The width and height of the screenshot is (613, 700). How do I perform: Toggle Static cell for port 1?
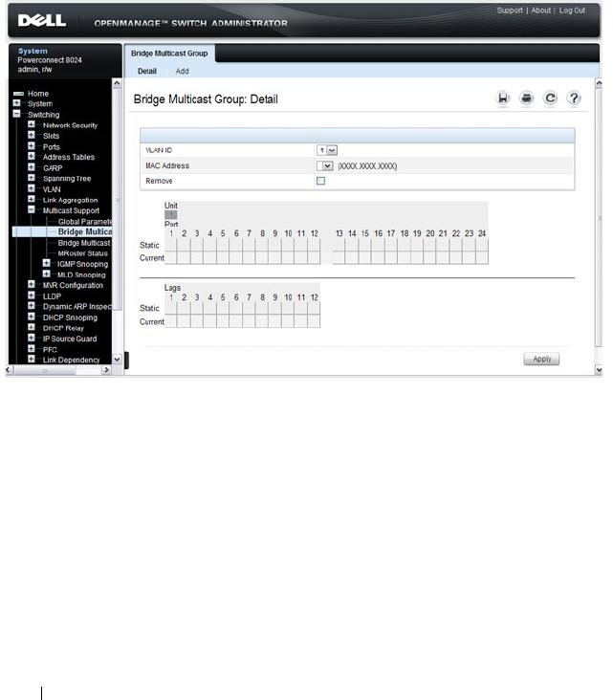coord(171,245)
